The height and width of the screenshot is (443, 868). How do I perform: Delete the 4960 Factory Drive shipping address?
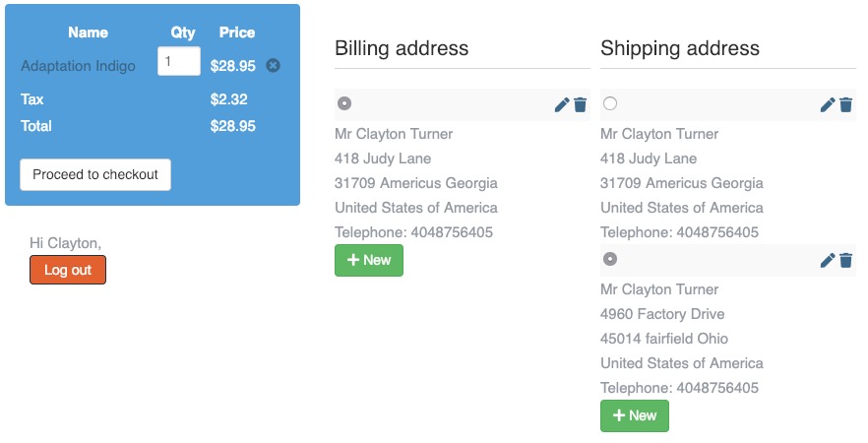click(x=846, y=260)
